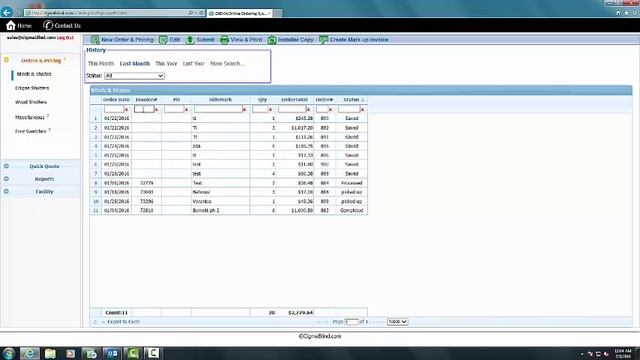The image size is (640, 360).
Task: Open More Search... options
Action: click(227, 64)
